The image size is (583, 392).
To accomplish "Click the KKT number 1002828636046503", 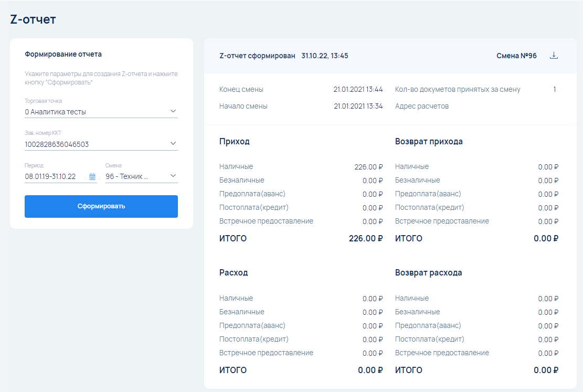I will pos(57,144).
